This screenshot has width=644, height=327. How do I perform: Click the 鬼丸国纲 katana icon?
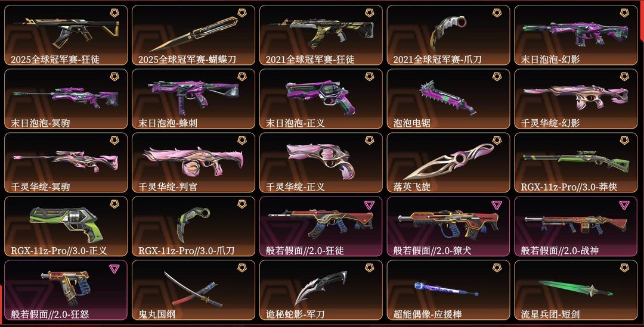point(193,289)
